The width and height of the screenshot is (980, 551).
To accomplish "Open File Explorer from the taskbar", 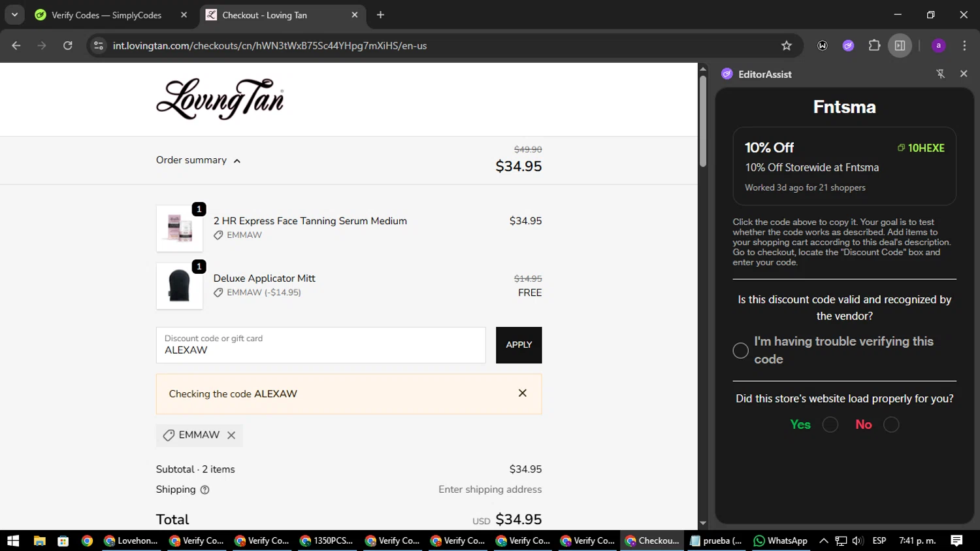I will [40, 541].
